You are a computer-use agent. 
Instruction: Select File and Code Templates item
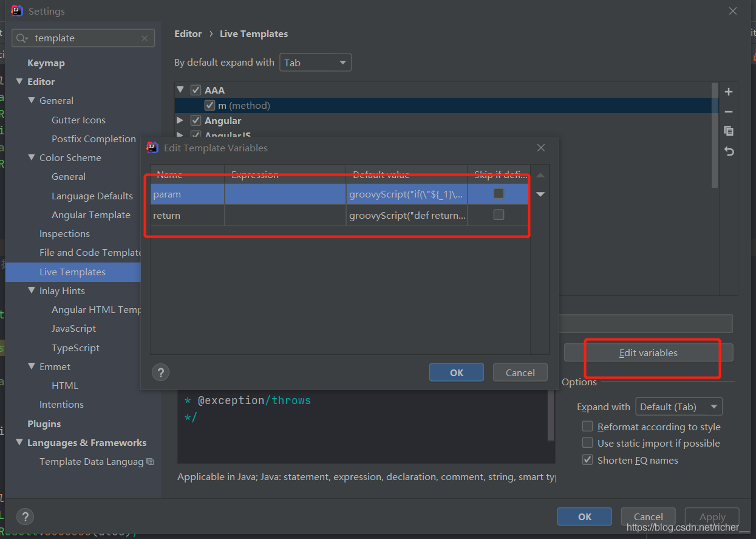click(90, 253)
